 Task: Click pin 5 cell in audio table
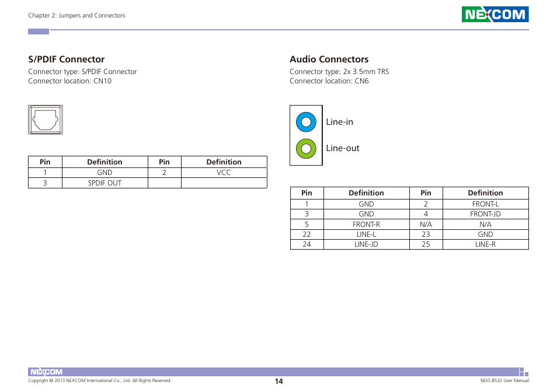[x=307, y=224]
